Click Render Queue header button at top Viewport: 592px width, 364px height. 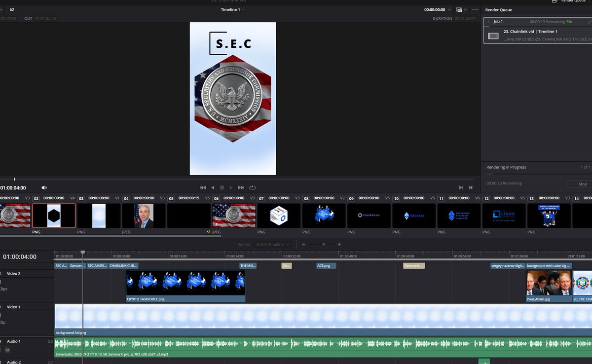[x=569, y=1]
